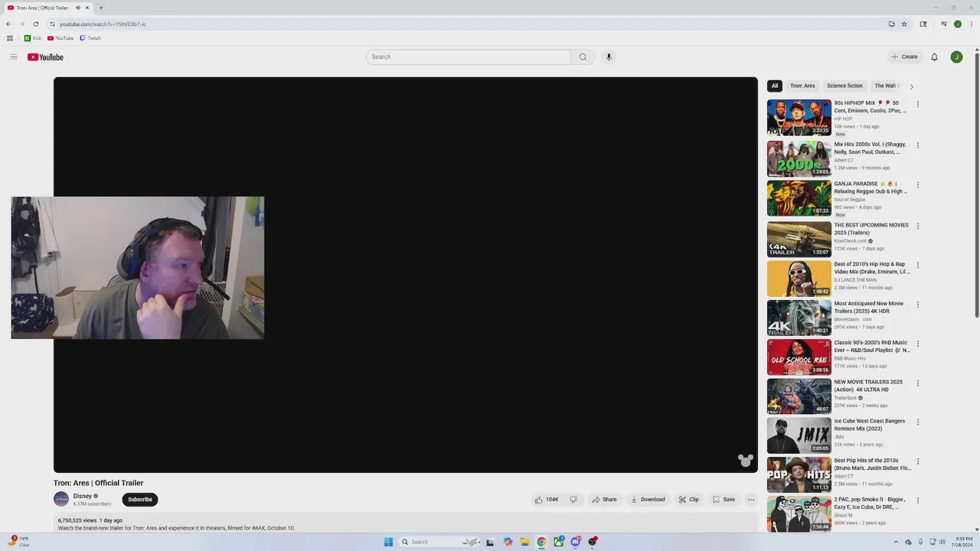Viewport: 980px width, 551px height.
Task: Share the Tron: Ares trailer
Action: pos(604,500)
